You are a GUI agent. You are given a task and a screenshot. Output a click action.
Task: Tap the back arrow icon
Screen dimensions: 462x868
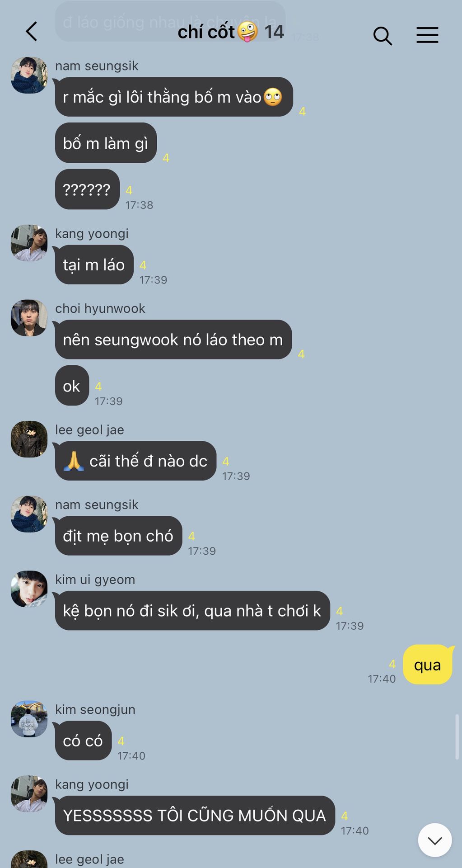pos(31,32)
